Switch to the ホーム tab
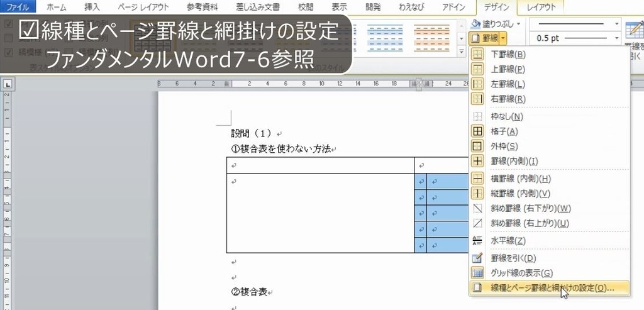 coord(56,6)
